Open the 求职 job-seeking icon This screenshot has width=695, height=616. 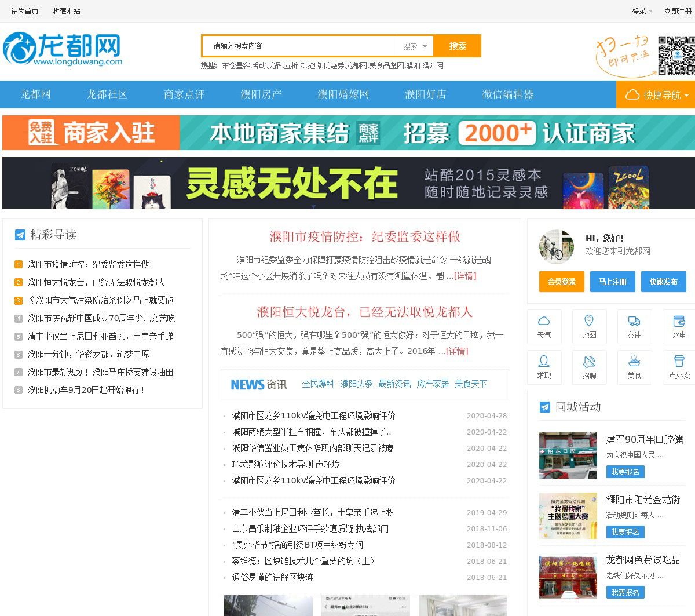544,367
